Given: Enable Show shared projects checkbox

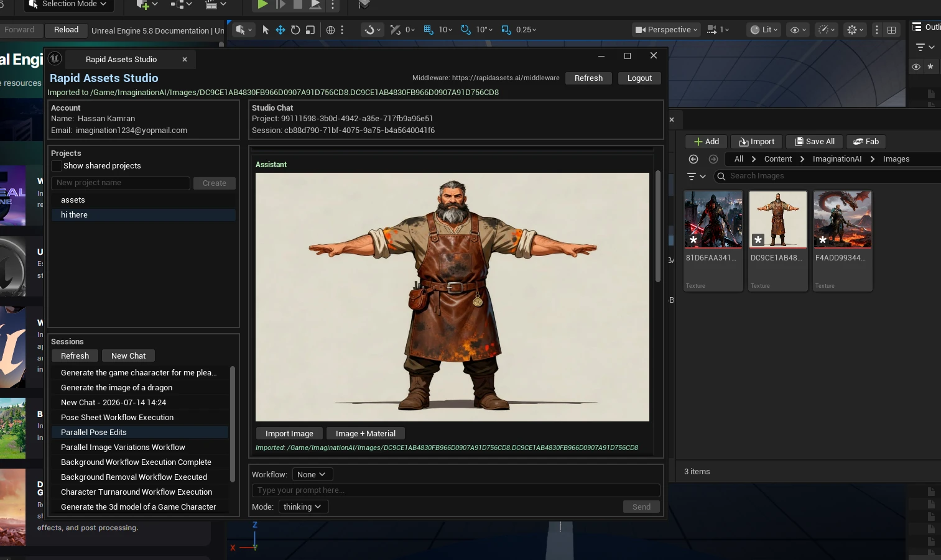Looking at the screenshot, I should (57, 166).
